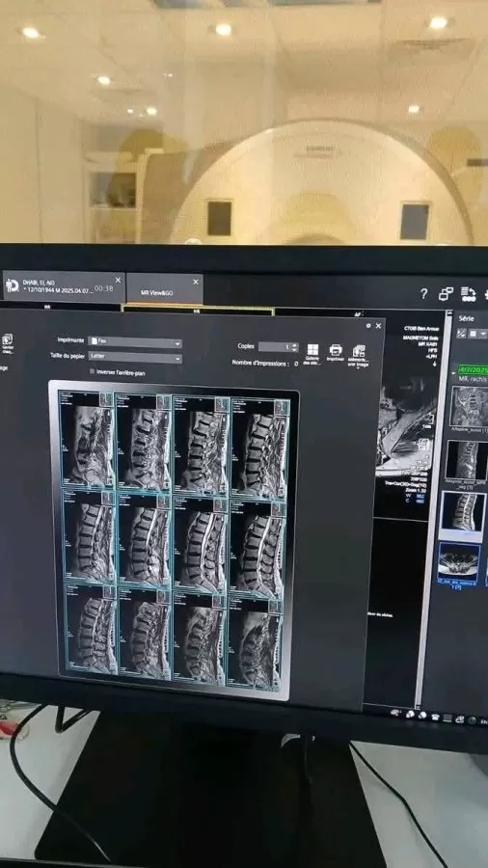
Task: Click the telephone icon in system tray
Action: (435, 717)
